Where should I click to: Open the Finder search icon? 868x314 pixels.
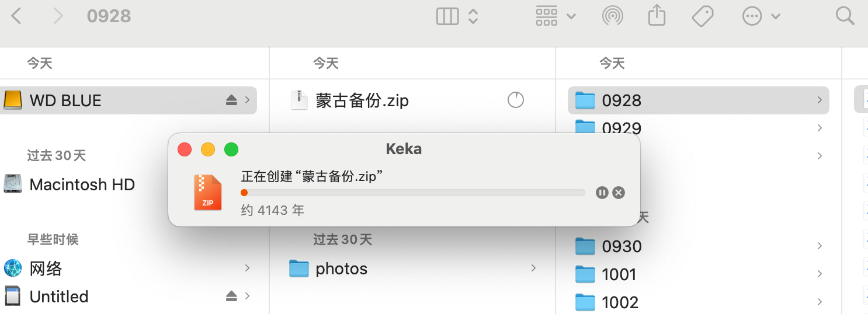pyautogui.click(x=845, y=16)
